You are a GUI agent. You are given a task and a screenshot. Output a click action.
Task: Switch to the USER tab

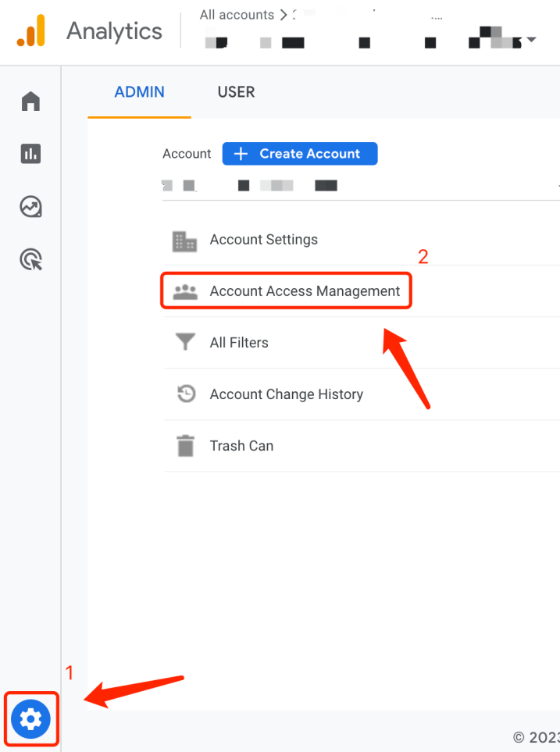pos(236,91)
